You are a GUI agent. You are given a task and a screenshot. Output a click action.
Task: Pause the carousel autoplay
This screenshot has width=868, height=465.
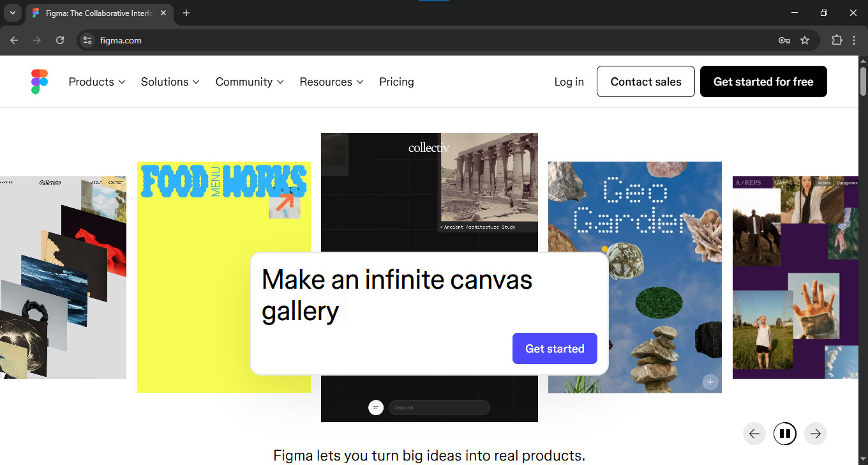tap(784, 434)
